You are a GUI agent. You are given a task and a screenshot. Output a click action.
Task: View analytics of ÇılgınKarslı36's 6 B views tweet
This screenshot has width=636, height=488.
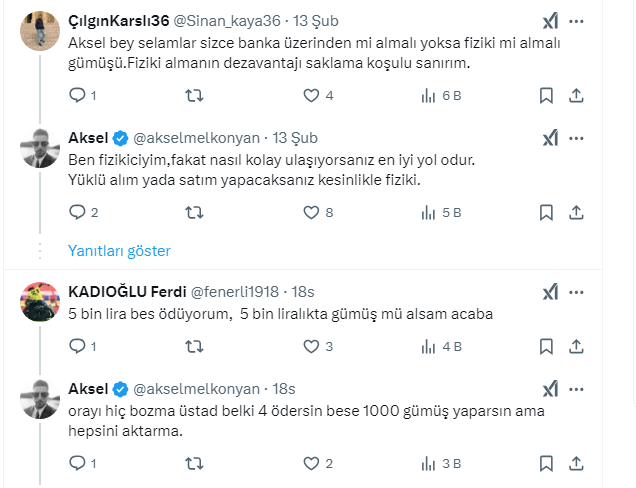click(x=429, y=96)
